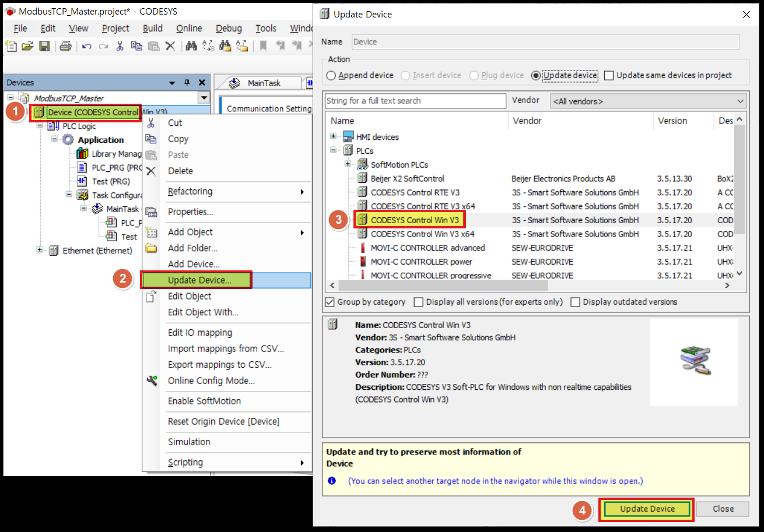Image resolution: width=764 pixels, height=532 pixels.
Task: Click the Copy icon in the toolbar
Action: click(x=136, y=46)
